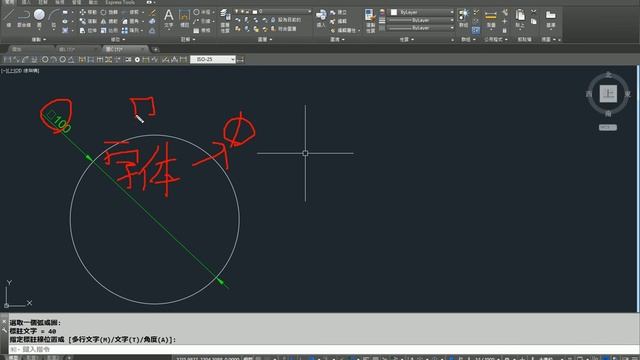The image size is (640, 360).
Task: Activate the Rotate command
Action: 109,12
